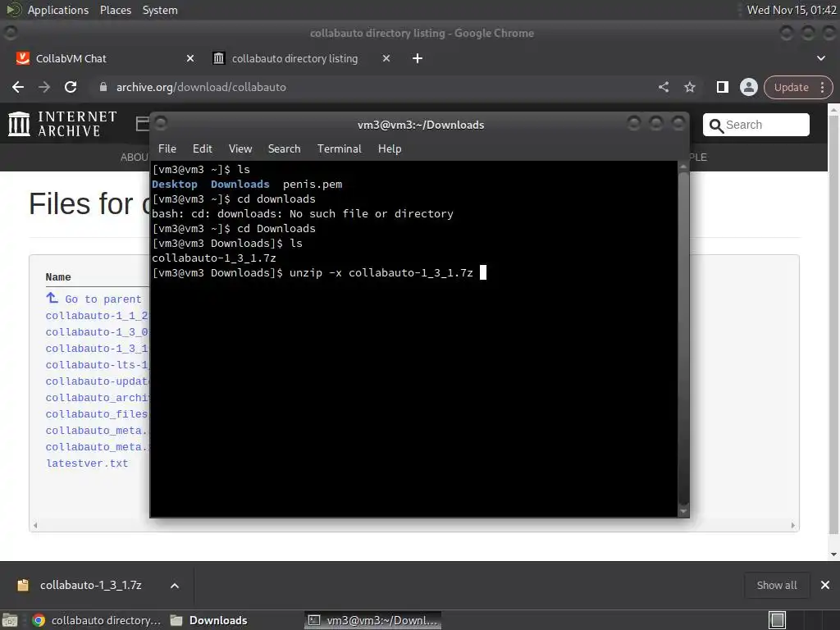Open the terminal Search menu
Viewport: 840px width, 630px height.
(284, 149)
